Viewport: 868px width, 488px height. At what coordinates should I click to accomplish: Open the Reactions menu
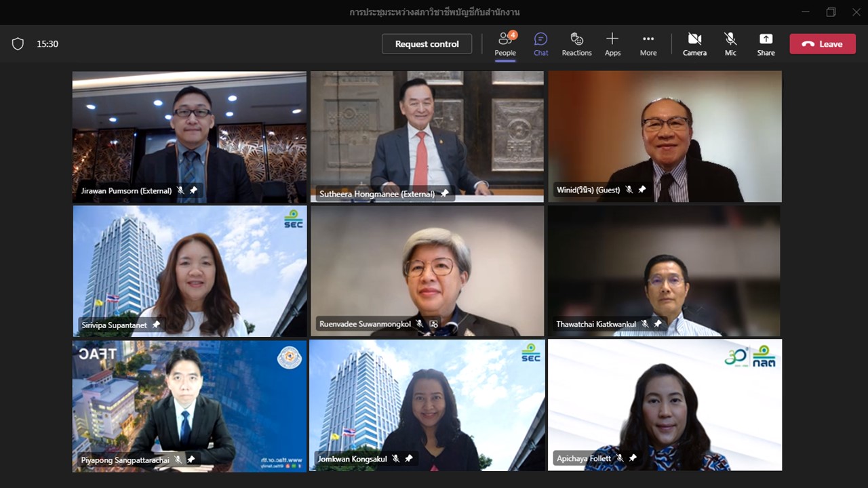(x=576, y=44)
